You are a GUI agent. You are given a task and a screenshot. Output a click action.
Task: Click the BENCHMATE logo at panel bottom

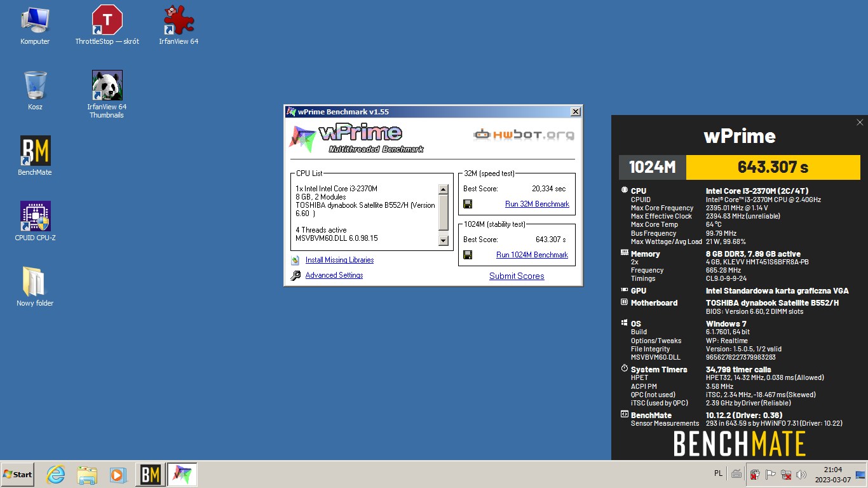pyautogui.click(x=740, y=444)
